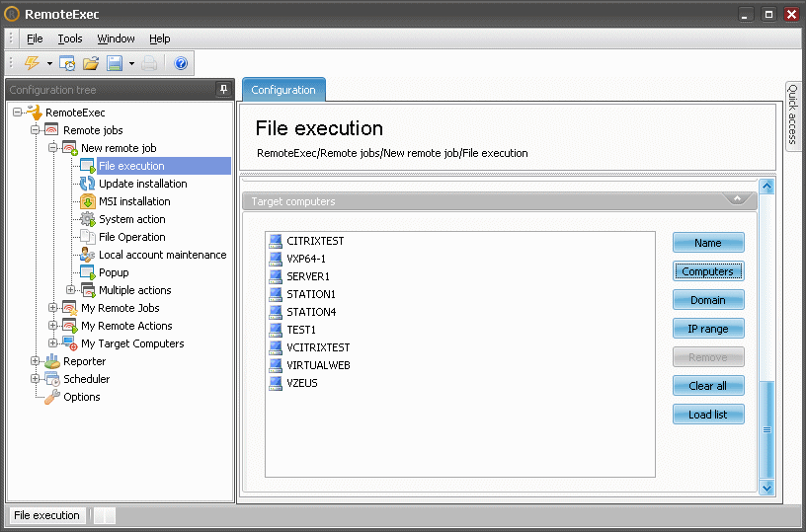Click the Update installation arrows icon
Viewport: 806px width, 532px height.
click(88, 184)
